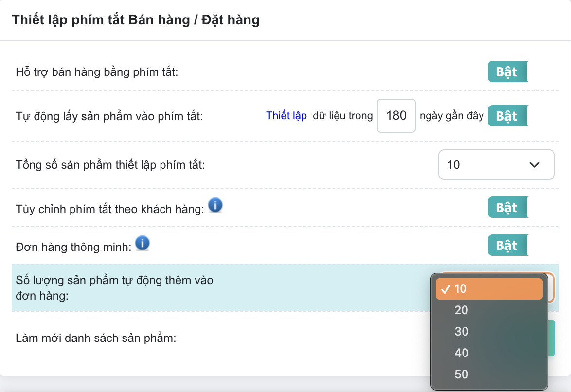Click the heading 'Thiết lập phím tắt Bán hàng / Đặt hàng'
Image resolution: width=571 pixels, height=392 pixels.
tap(136, 19)
